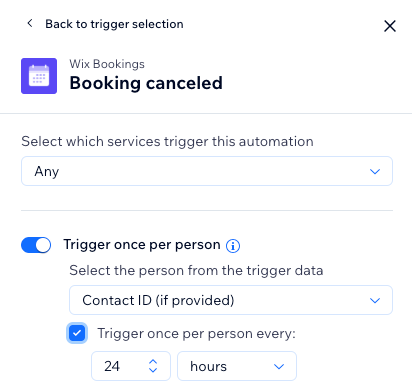The width and height of the screenshot is (412, 390).
Task: Open the hours time unit dropdown
Action: [x=237, y=366]
